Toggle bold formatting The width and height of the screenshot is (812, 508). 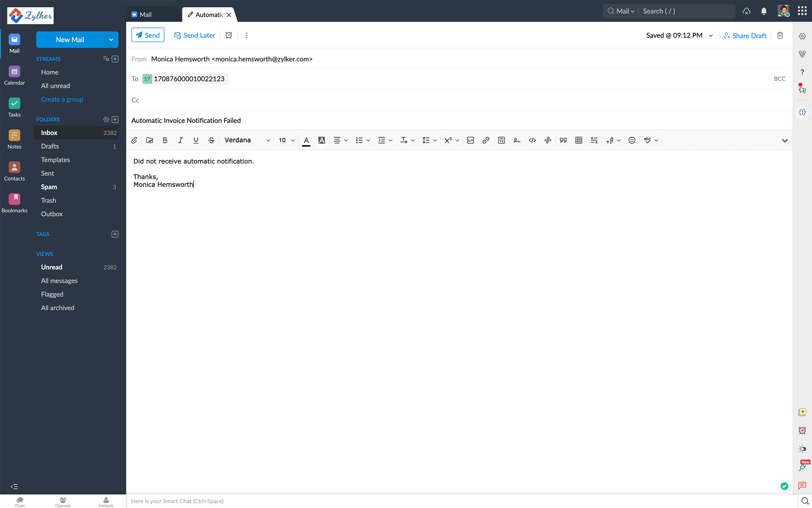click(165, 140)
